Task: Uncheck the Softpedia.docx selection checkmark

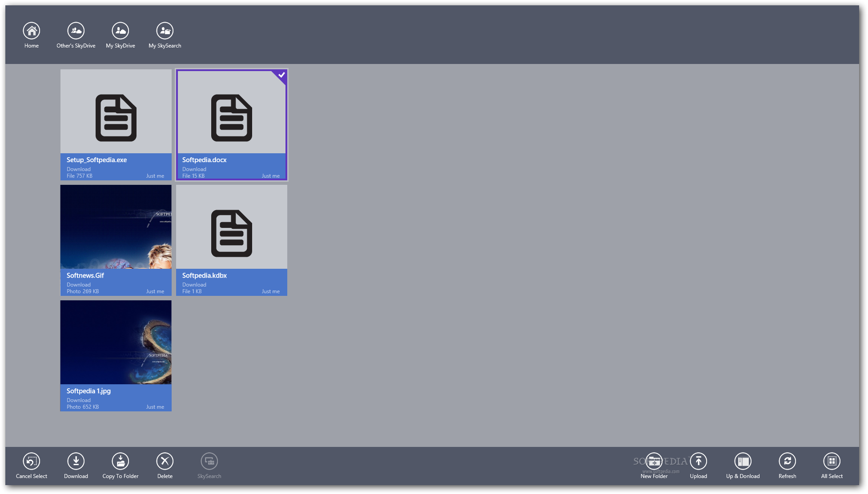Action: tap(281, 75)
